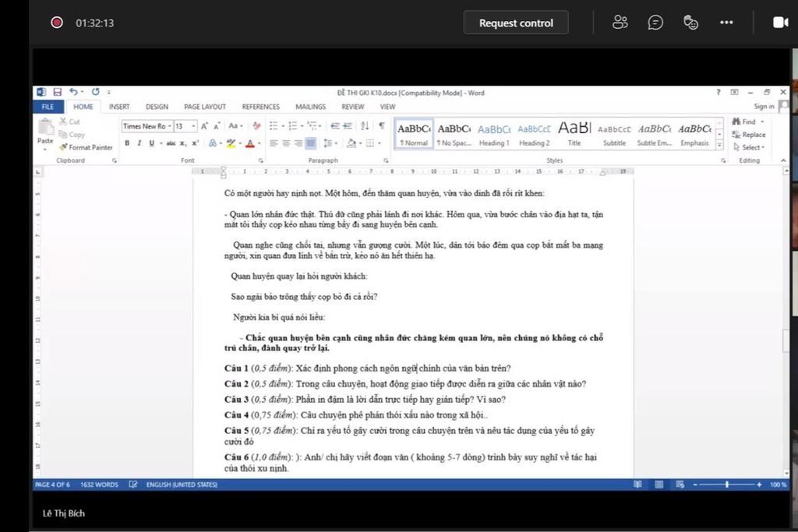
Task: Click 1632 WORDS count in status bar
Action: click(99, 484)
